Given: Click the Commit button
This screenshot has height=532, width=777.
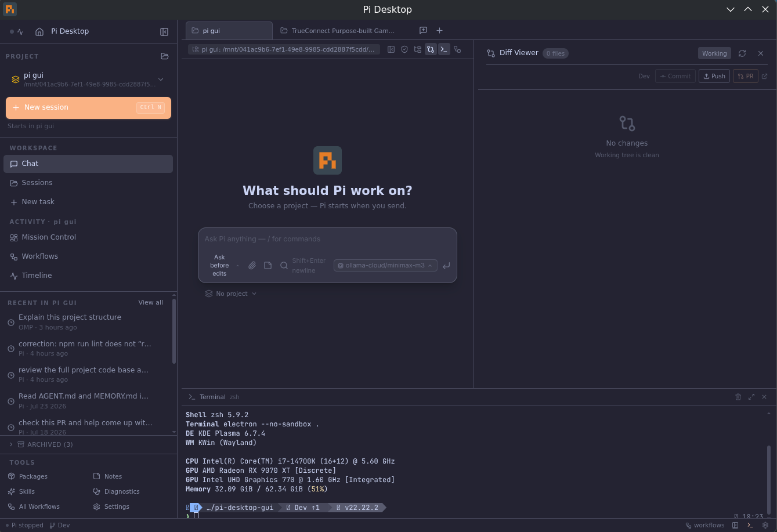Looking at the screenshot, I should 675,76.
